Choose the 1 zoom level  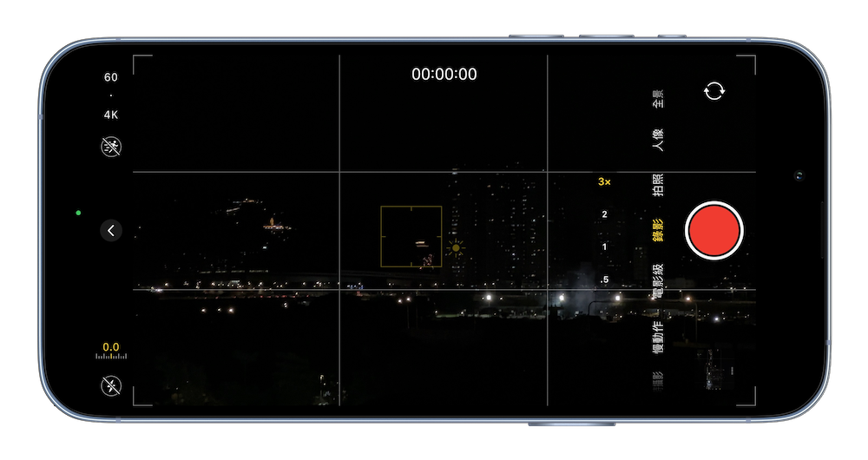coord(604,247)
